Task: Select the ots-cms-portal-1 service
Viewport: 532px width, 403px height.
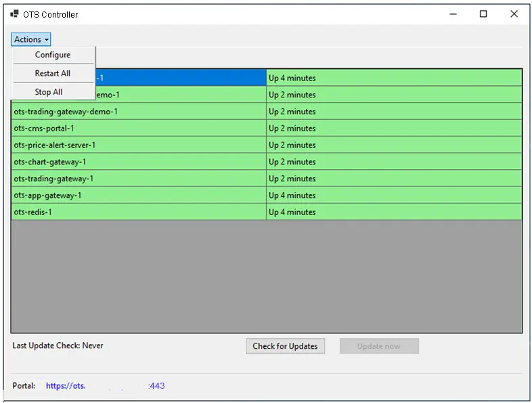Action: click(44, 128)
